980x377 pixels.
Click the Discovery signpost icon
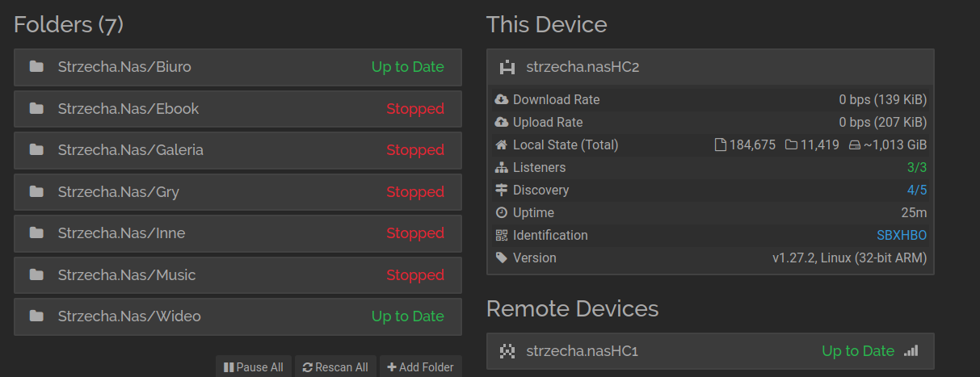[x=502, y=191]
